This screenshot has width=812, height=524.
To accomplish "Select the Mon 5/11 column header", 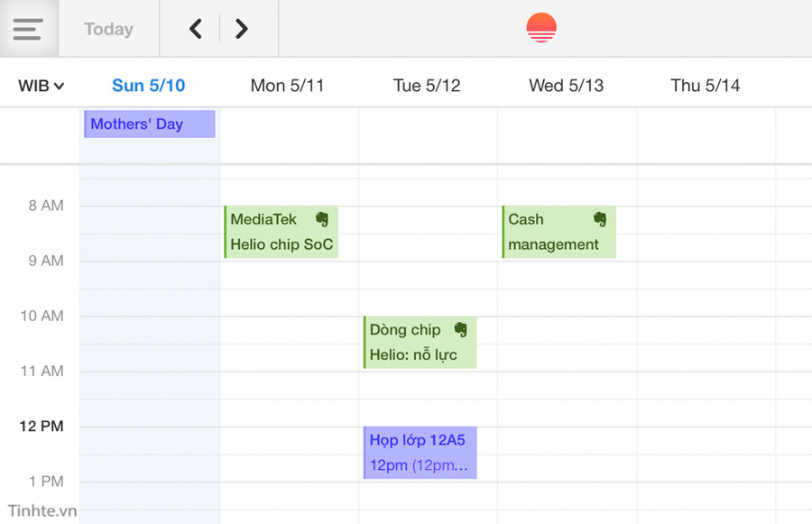I will (287, 85).
